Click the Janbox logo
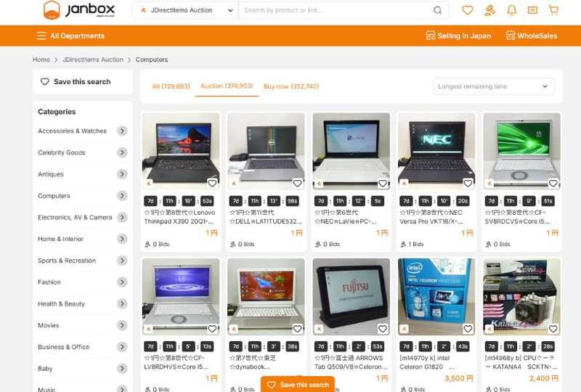The height and width of the screenshot is (392, 581). [79, 10]
